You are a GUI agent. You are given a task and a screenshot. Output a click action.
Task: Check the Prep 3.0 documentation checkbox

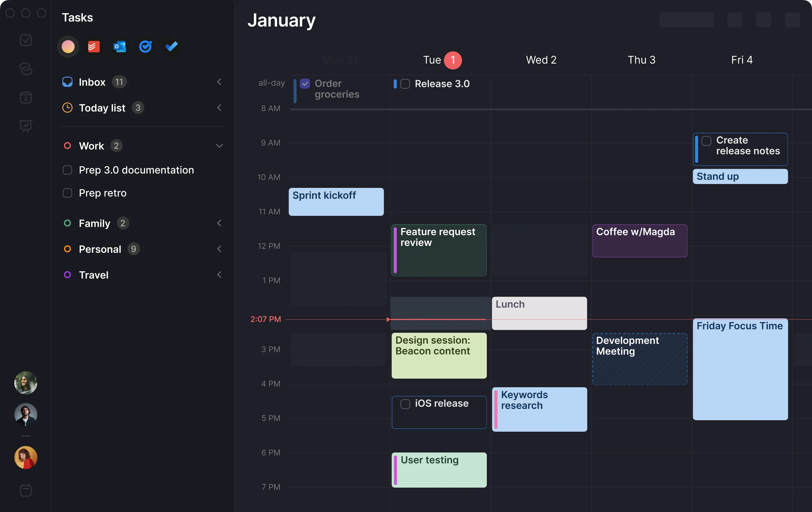point(67,170)
